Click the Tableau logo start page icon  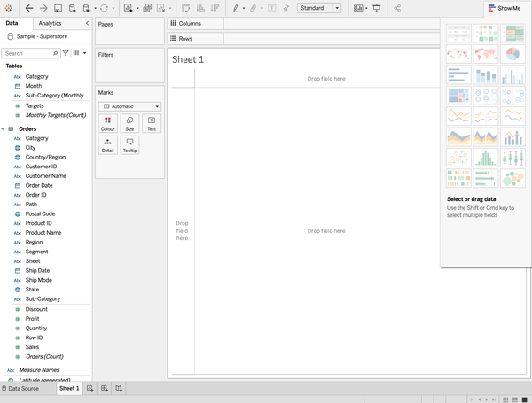point(10,8)
